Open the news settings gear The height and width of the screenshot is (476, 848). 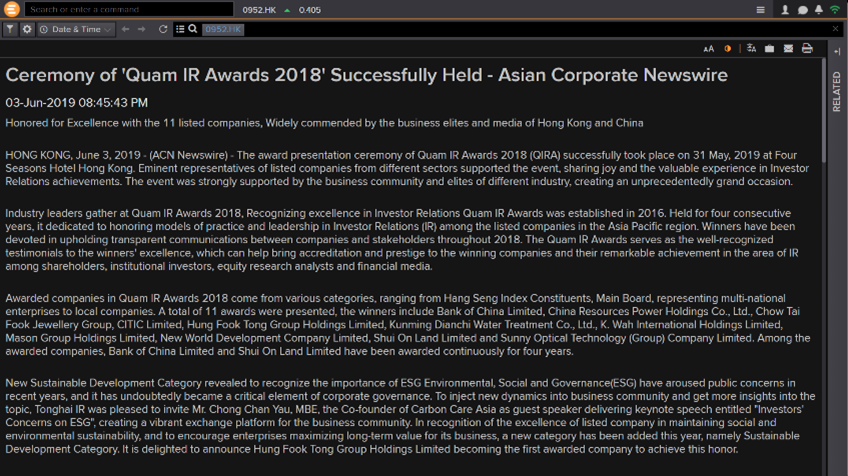tap(27, 29)
